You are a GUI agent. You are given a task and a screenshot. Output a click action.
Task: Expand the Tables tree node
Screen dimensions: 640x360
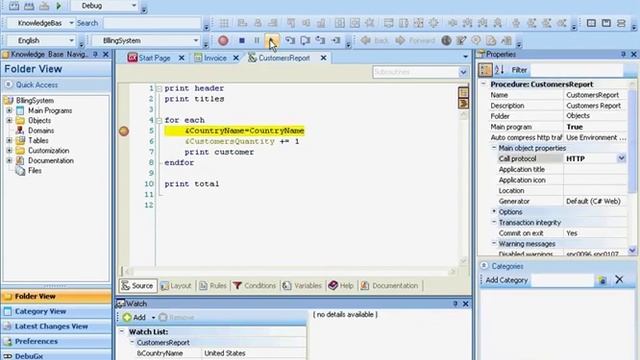click(9, 140)
